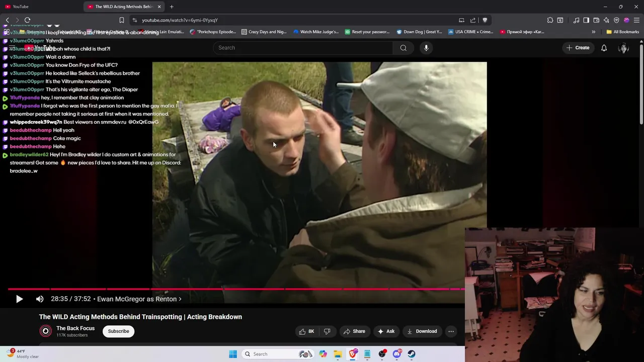Open media playlist music note icon
The image size is (644, 362).
pos(576,20)
